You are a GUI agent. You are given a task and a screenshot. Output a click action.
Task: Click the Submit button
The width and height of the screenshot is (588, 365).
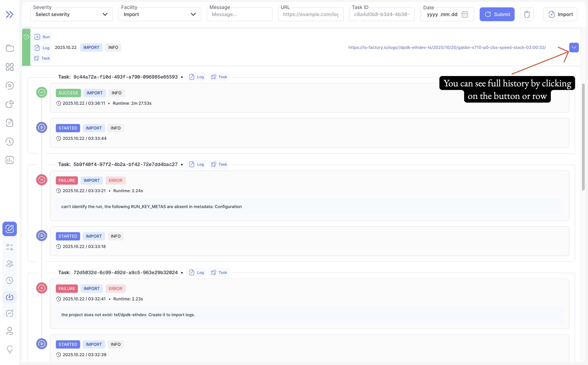pos(497,14)
